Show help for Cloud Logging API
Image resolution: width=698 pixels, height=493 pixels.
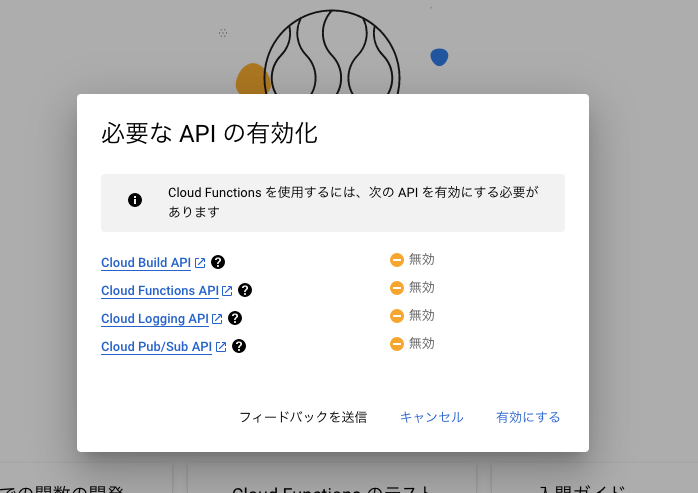point(235,318)
